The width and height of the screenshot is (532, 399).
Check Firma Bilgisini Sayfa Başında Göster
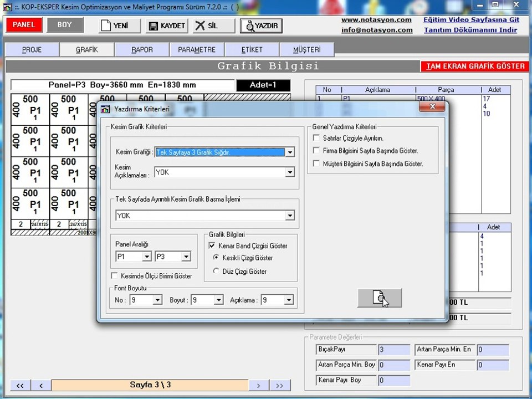(x=316, y=150)
